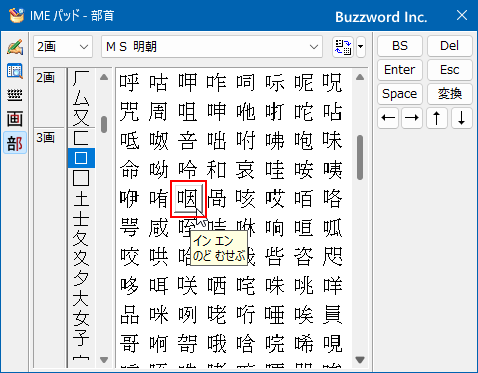478x373 pixels.
Task: Switch to total strokes (画) lookup
Action: (15, 119)
